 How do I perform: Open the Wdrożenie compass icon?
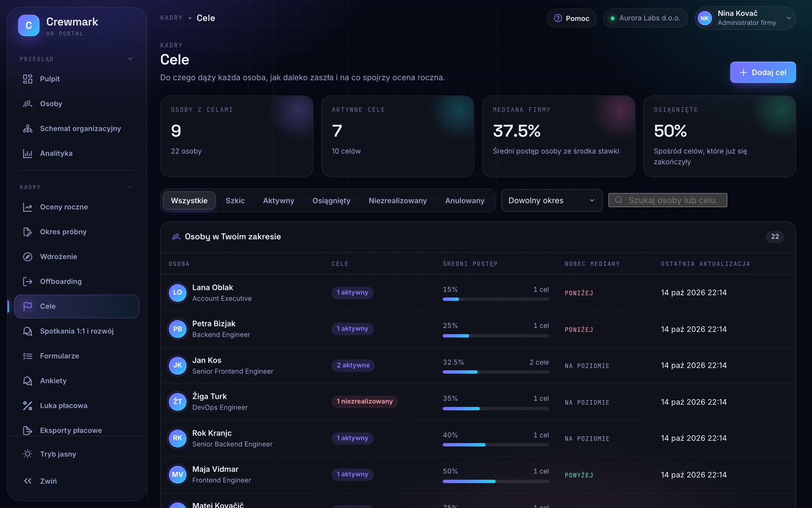click(x=27, y=257)
